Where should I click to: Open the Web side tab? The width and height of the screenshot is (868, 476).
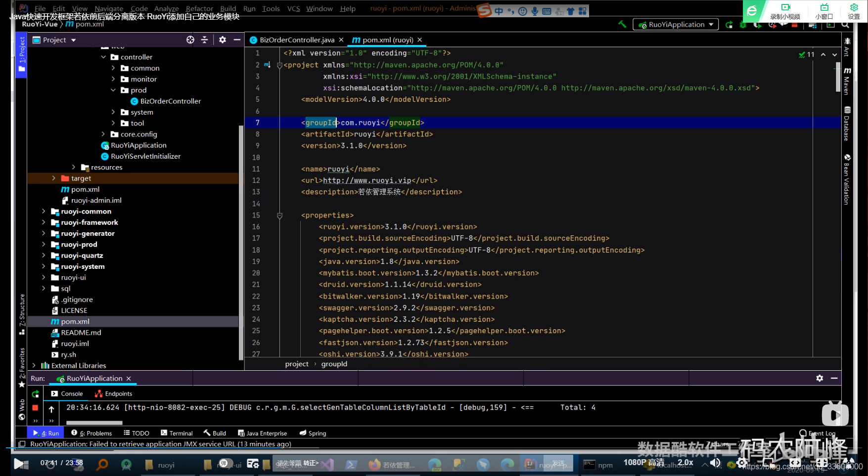pos(21,409)
